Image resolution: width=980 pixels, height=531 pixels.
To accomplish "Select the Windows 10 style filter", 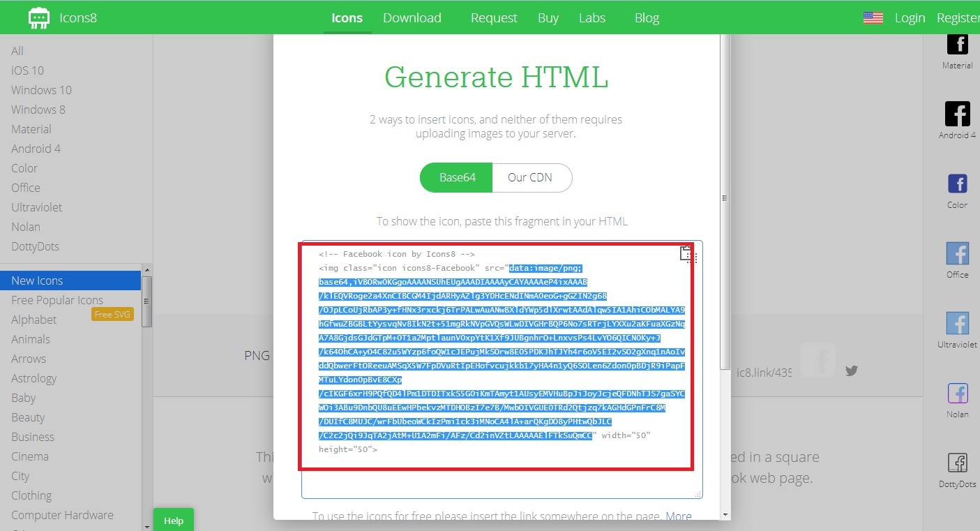I will coord(41,90).
